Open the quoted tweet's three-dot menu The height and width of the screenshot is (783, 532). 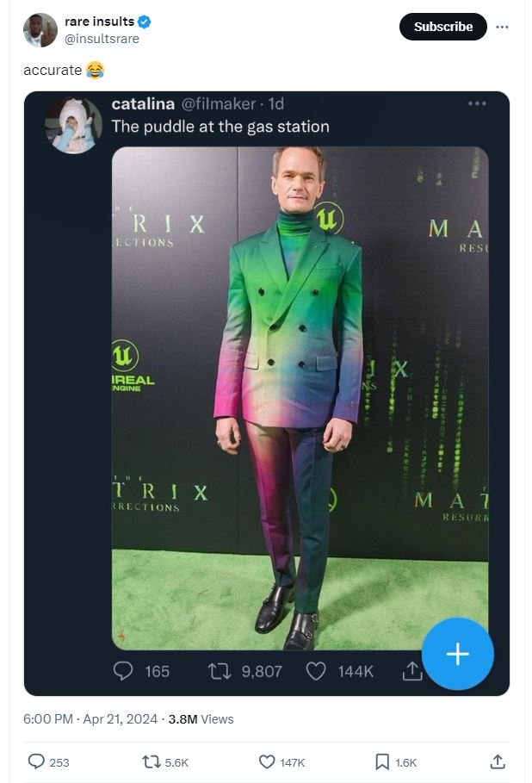[x=477, y=103]
